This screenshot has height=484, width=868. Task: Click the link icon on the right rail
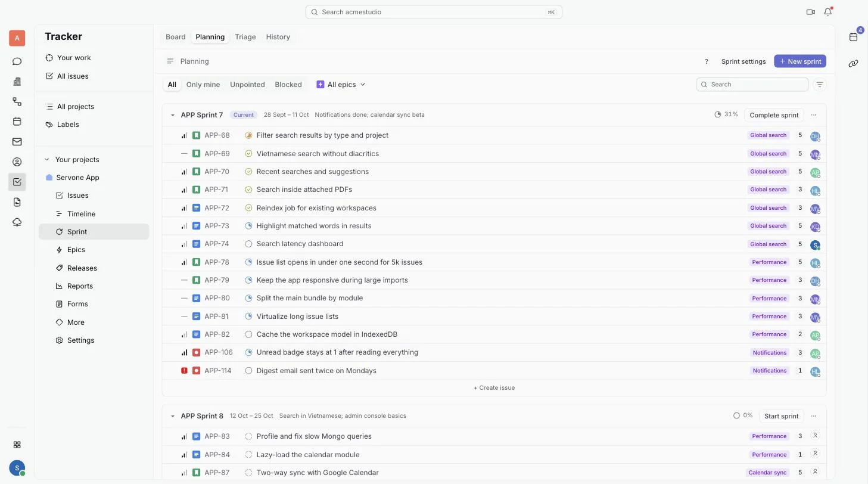853,63
